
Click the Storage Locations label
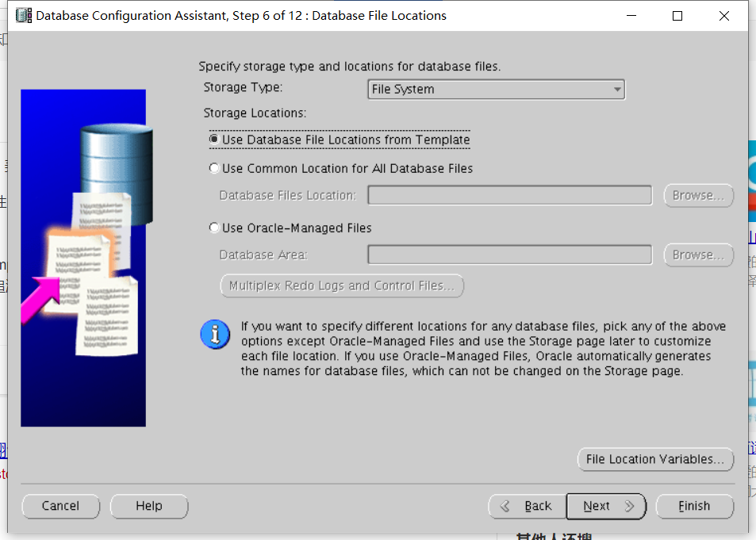[x=255, y=113]
